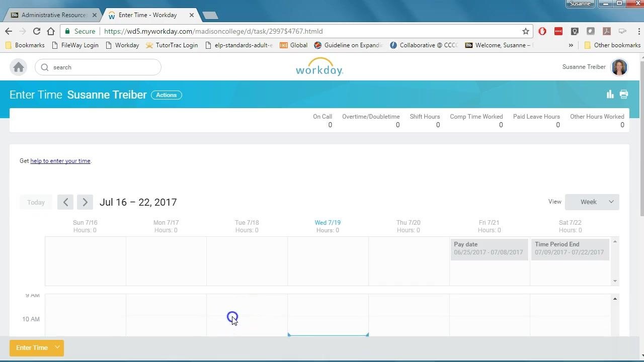Screen dimensions: 644x362
Task: Open a new browser tab
Action: (210, 16)
